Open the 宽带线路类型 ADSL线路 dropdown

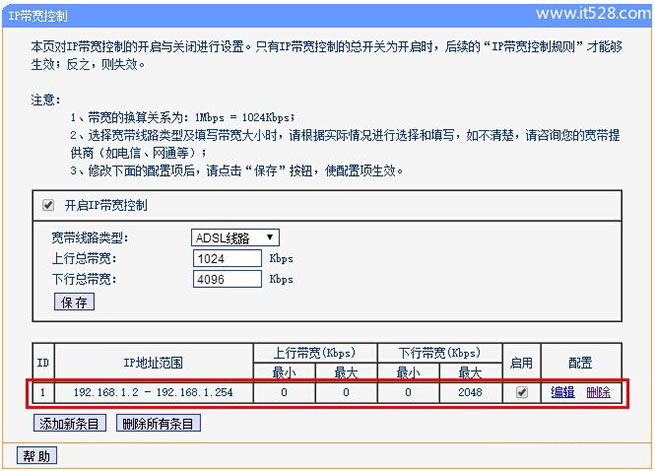(x=235, y=238)
